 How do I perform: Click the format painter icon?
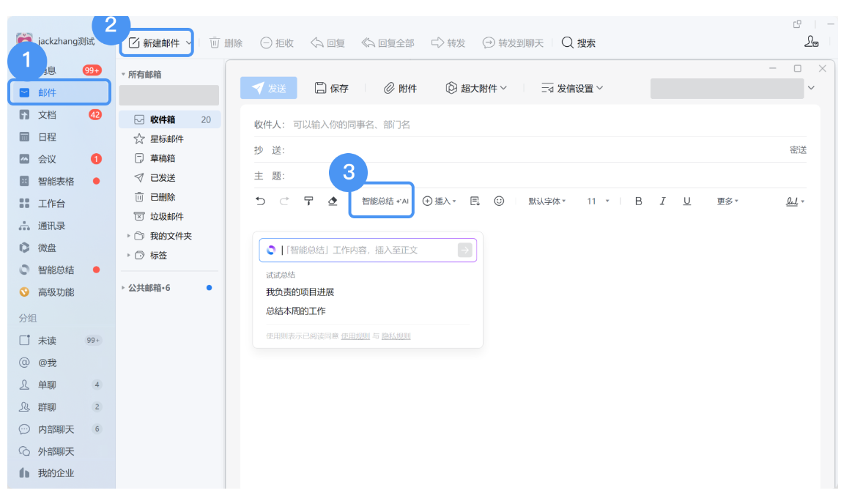point(308,201)
